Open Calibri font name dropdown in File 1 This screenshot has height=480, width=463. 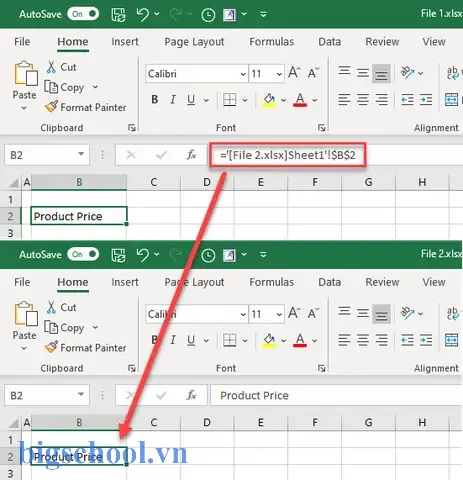tap(244, 74)
